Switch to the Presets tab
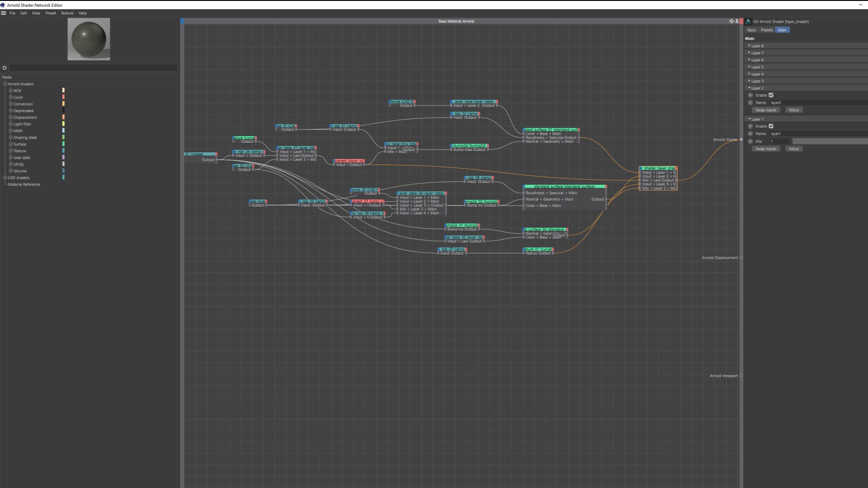This screenshot has width=868, height=488. (x=767, y=30)
